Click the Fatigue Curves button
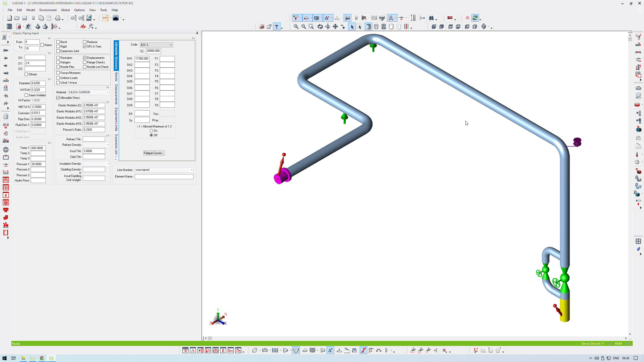This screenshot has height=362, width=644. [154, 153]
